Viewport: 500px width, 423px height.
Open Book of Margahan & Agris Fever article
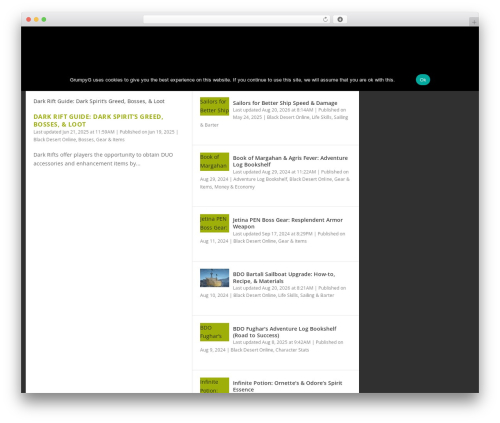[x=290, y=161]
